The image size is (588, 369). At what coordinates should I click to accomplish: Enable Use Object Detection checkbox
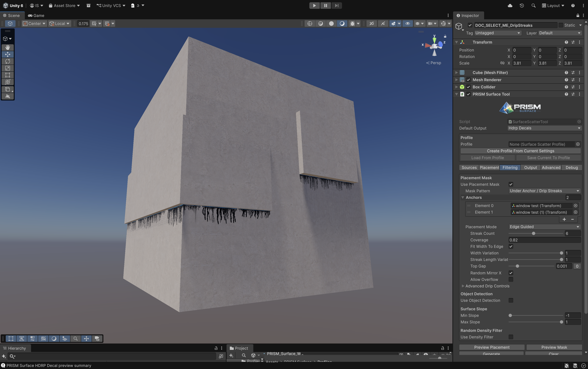click(511, 300)
